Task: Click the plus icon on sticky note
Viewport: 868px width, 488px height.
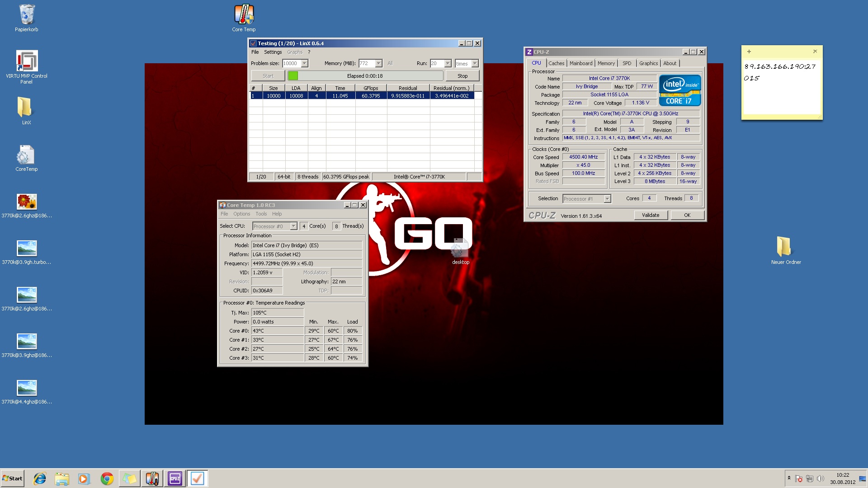Action: point(749,52)
